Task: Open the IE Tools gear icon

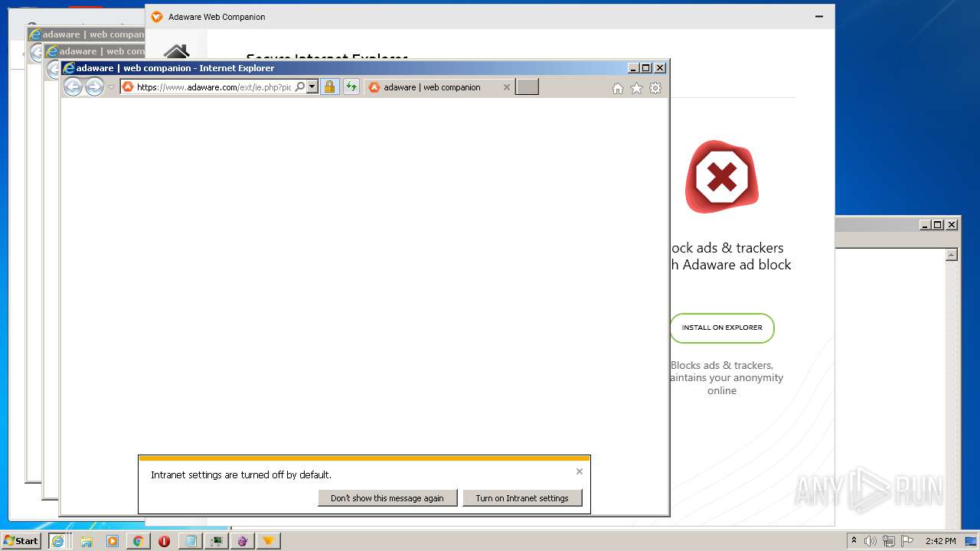Action: (x=655, y=88)
